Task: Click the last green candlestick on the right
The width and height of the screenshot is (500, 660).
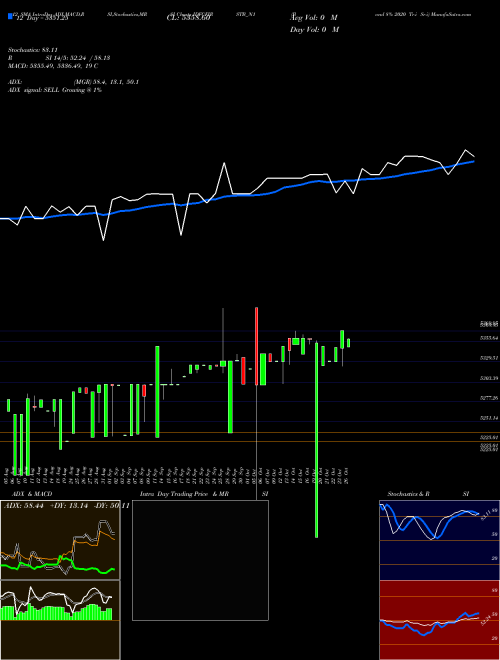Action: (348, 343)
